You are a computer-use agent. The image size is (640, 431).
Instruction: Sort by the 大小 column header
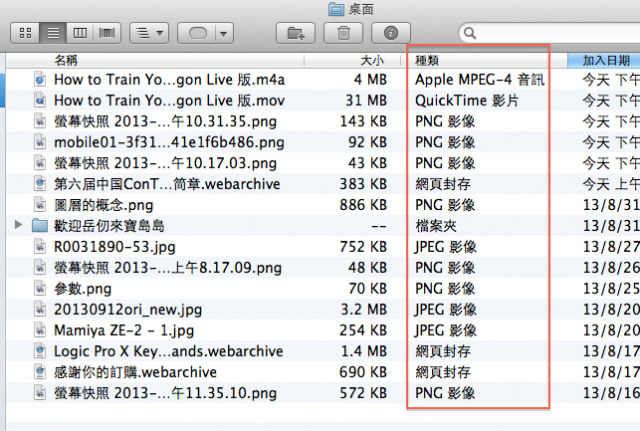(x=372, y=60)
